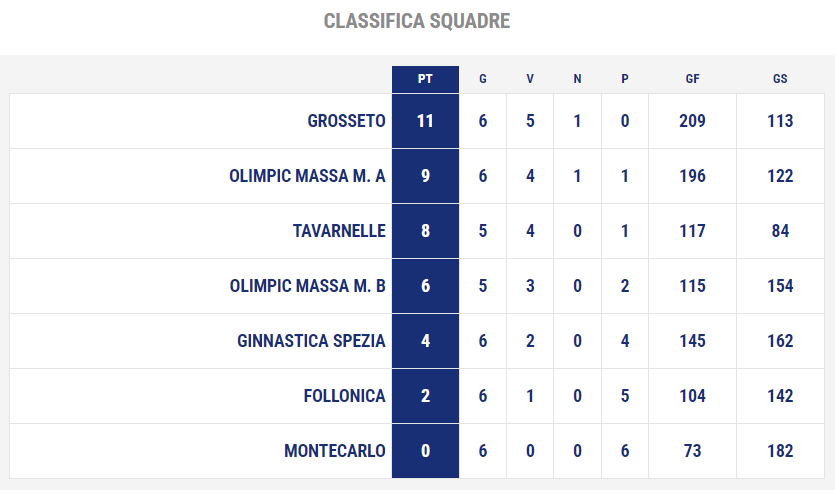Click Grosseto's 209 goals-for value
The width and height of the screenshot is (835, 493).
(x=692, y=121)
